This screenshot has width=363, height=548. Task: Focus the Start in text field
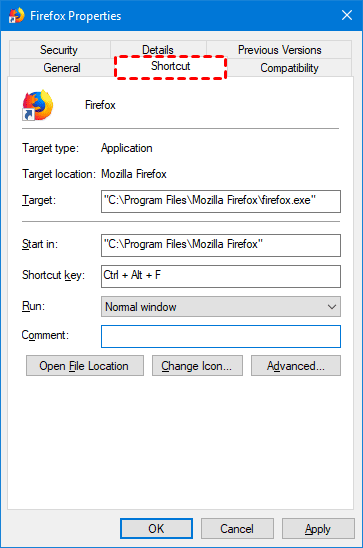point(221,245)
